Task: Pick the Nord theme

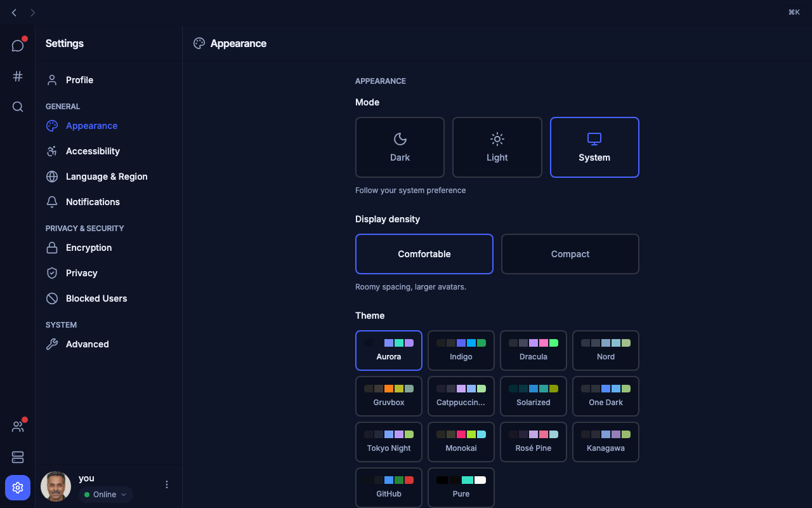Action: coord(606,351)
